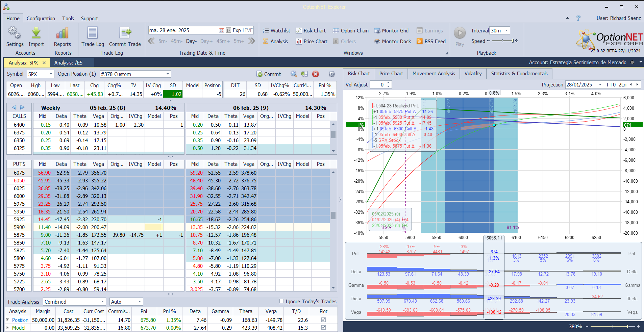Open Risk Chart from the Windows ribbon group
Image resolution: width=644 pixels, height=332 pixels.
coord(311,30)
